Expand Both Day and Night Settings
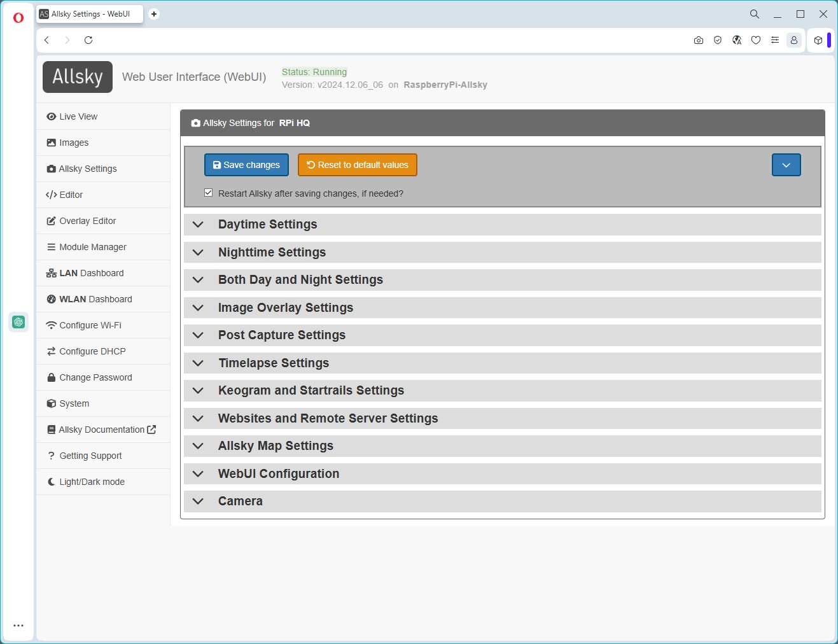Viewport: 838px width, 644px height. click(x=503, y=280)
